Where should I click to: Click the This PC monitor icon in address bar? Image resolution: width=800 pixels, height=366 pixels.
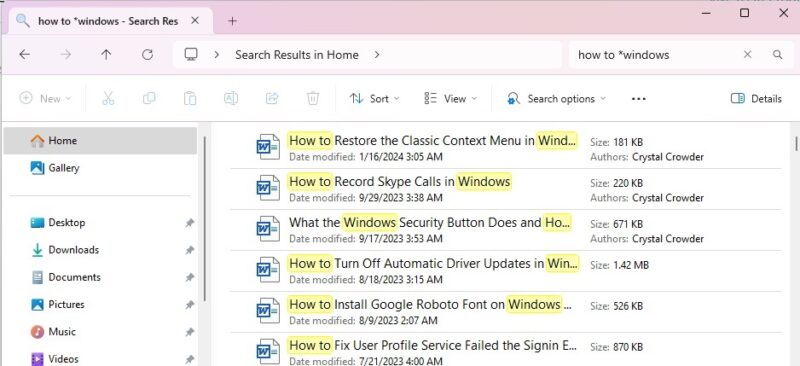(191, 55)
